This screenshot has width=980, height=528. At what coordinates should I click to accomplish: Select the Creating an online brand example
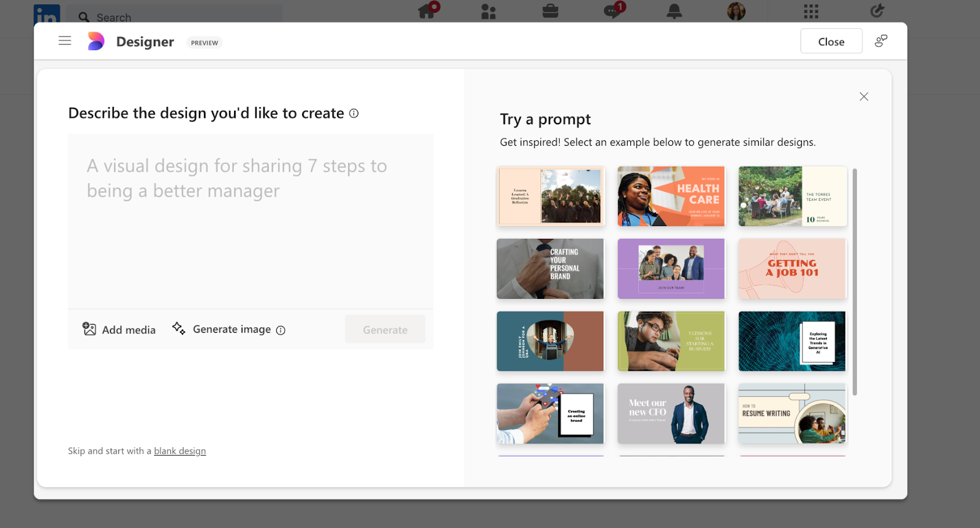(551, 413)
